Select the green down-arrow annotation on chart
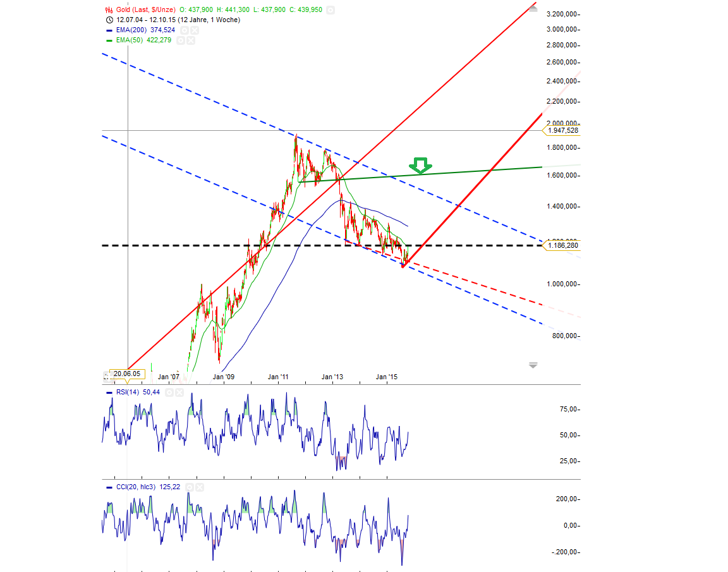This screenshot has height=572, width=728. pos(420,166)
